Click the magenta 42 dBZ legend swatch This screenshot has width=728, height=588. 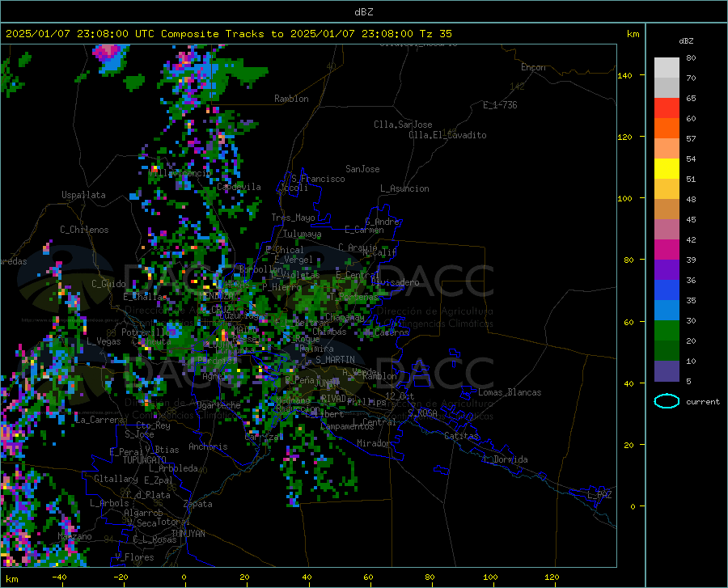click(x=667, y=250)
